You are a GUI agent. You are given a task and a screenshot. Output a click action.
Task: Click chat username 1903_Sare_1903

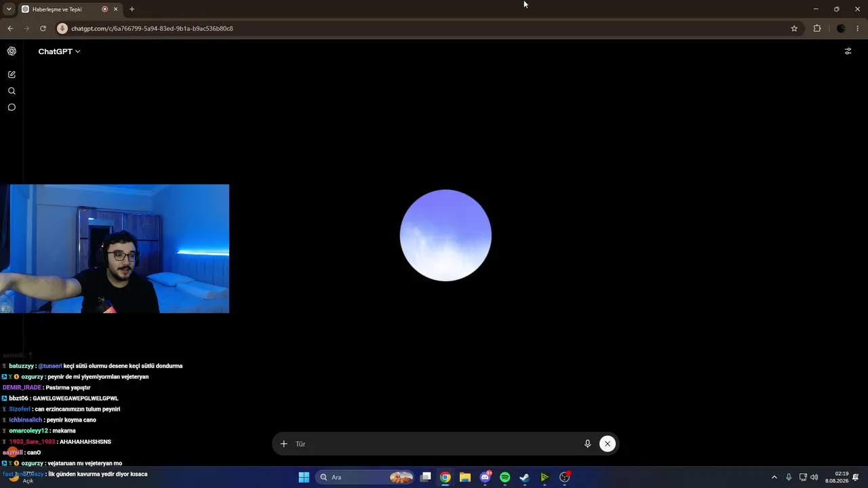[x=32, y=442]
